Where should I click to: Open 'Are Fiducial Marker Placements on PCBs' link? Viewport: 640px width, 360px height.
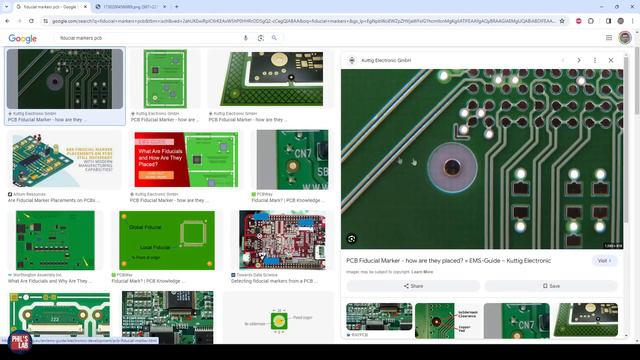click(x=53, y=200)
